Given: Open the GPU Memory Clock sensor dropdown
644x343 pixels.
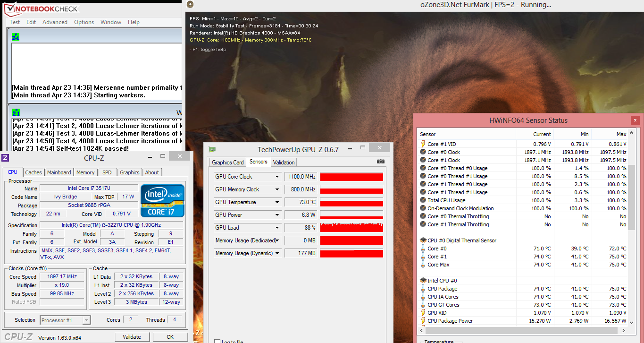Looking at the screenshot, I should click(277, 189).
